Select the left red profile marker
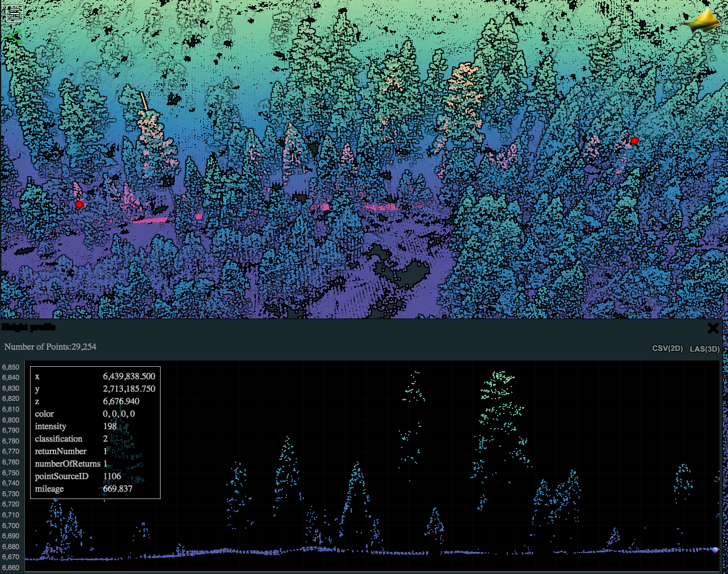Viewport: 728px width, 574px height. (79, 204)
